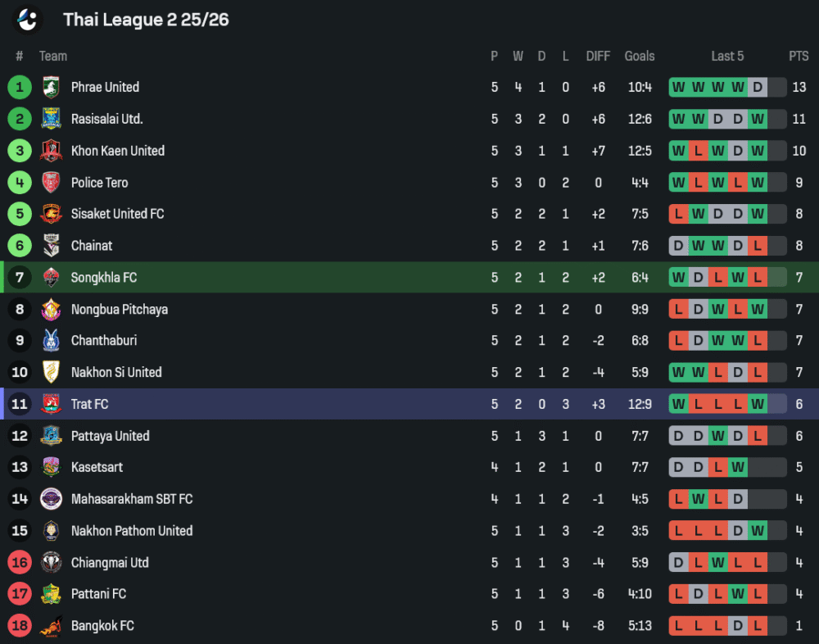Viewport: 819px width, 644px height.
Task: Sort standings by DIFF column header
Action: (598, 56)
